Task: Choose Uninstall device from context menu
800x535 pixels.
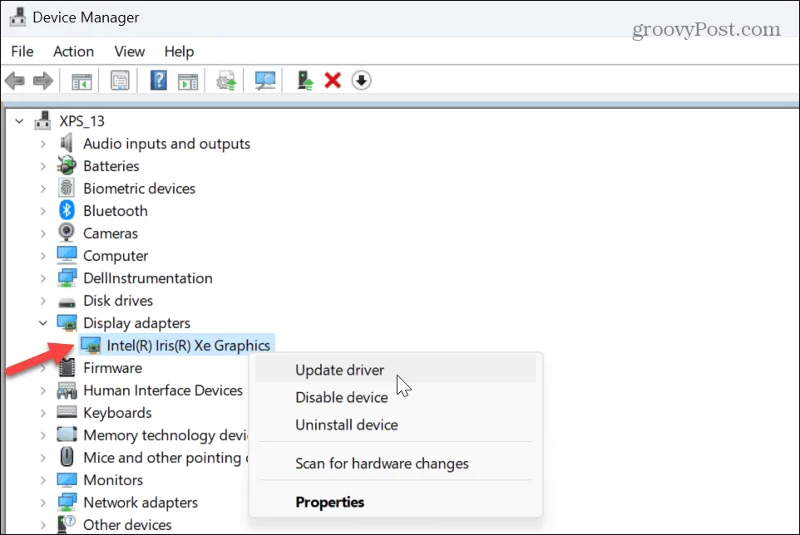Action: pos(395,425)
